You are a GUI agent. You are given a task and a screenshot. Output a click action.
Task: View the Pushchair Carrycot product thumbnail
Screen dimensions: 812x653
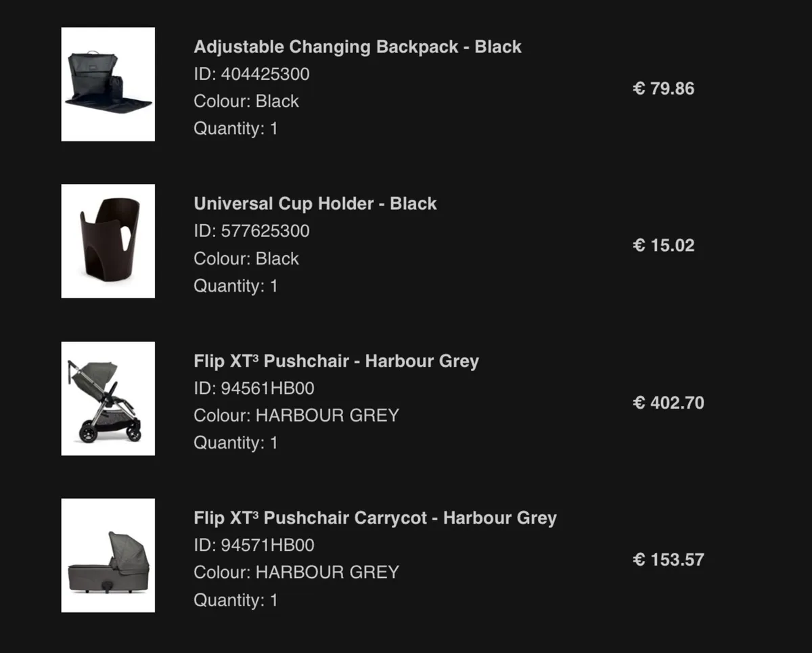point(108,556)
